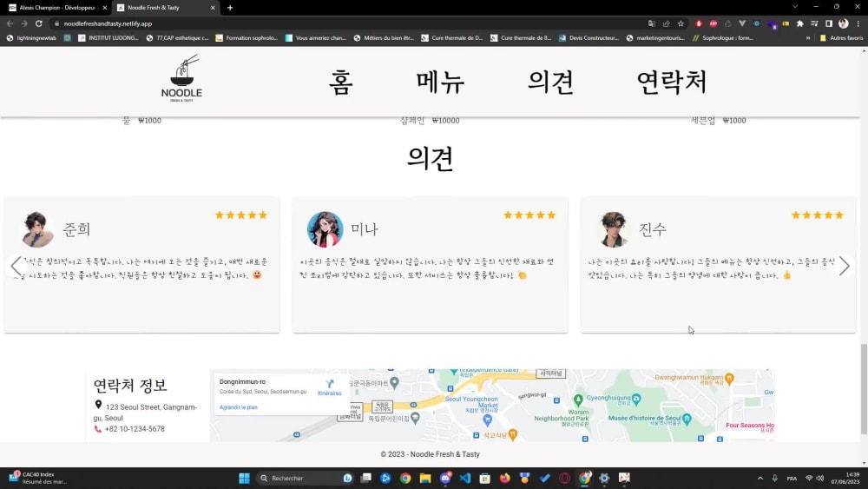Click the red phone icon
868x489 pixels.
click(98, 429)
